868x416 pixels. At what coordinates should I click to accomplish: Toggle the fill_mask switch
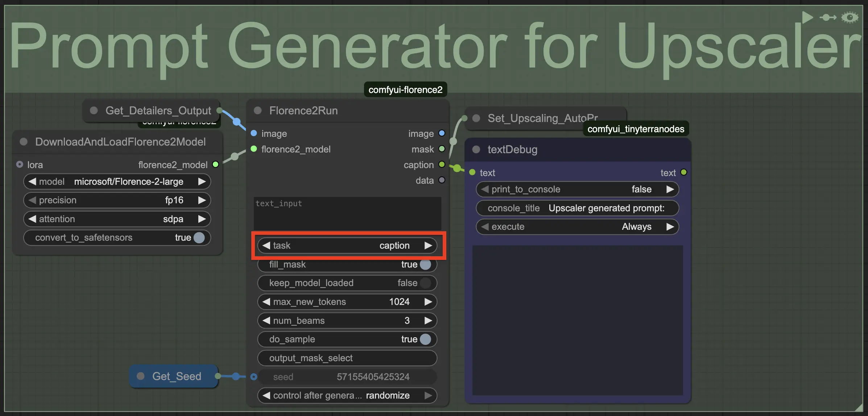pyautogui.click(x=425, y=264)
